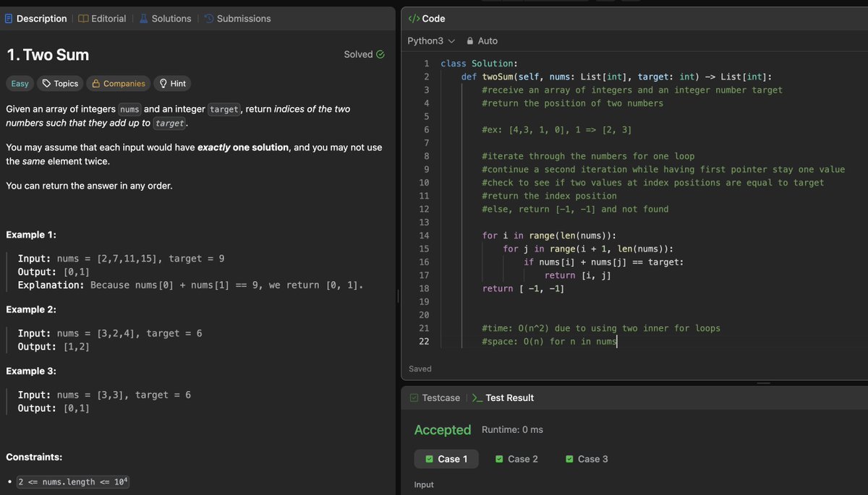View the Submissions tab

pos(237,19)
